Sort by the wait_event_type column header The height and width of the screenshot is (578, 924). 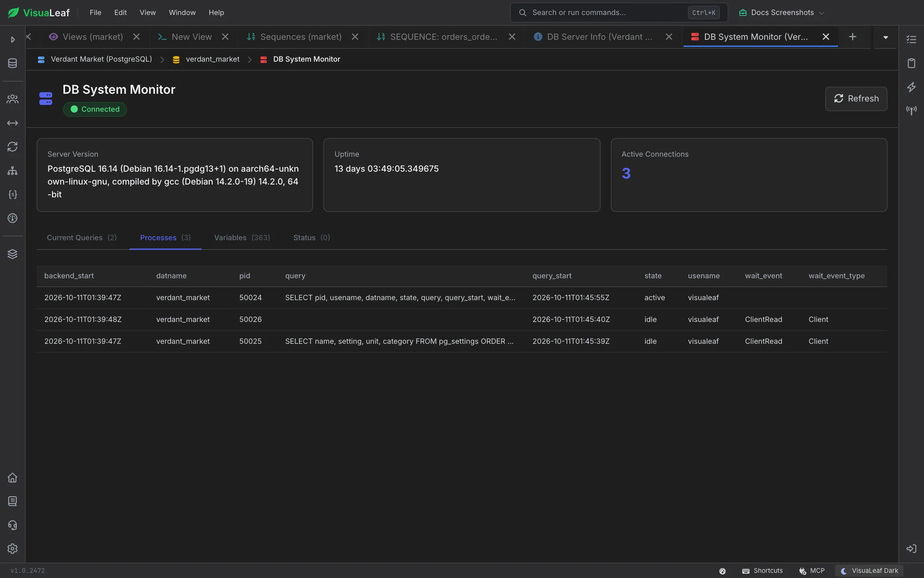[837, 276]
